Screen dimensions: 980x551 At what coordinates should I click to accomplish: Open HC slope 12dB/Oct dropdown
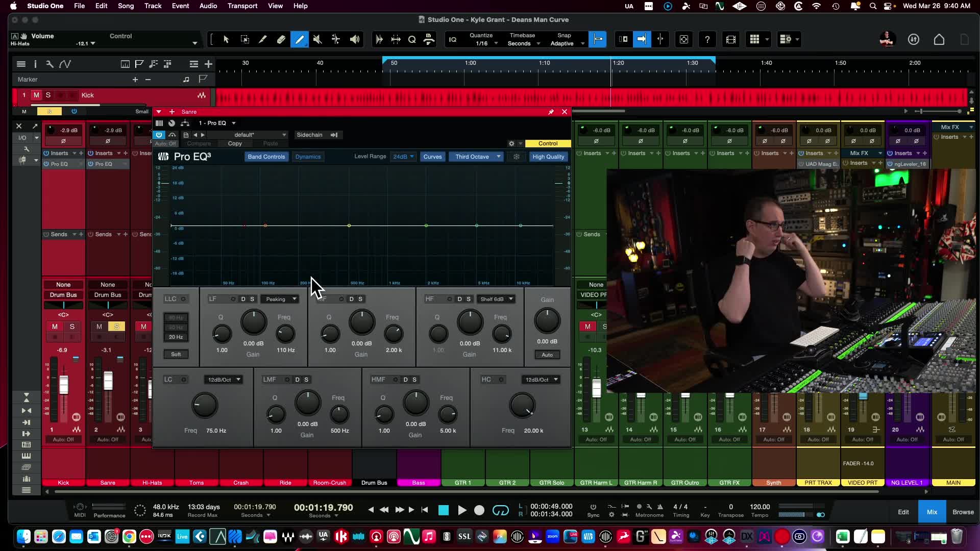coord(541,380)
